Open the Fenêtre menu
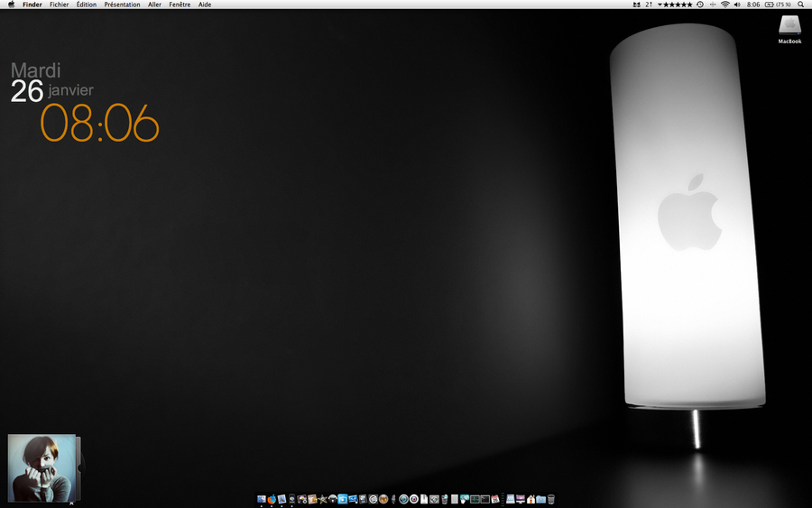This screenshot has height=508, width=812. (x=180, y=5)
